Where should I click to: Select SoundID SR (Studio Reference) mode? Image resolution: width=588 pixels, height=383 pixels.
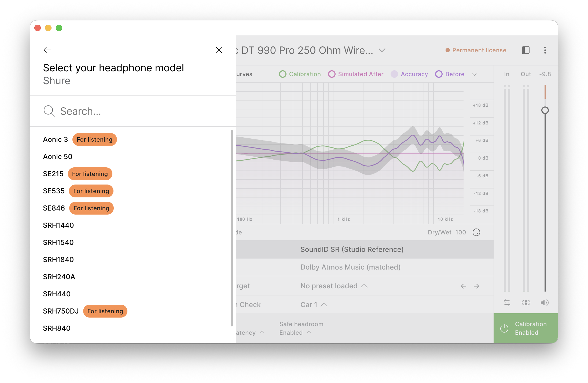point(352,249)
